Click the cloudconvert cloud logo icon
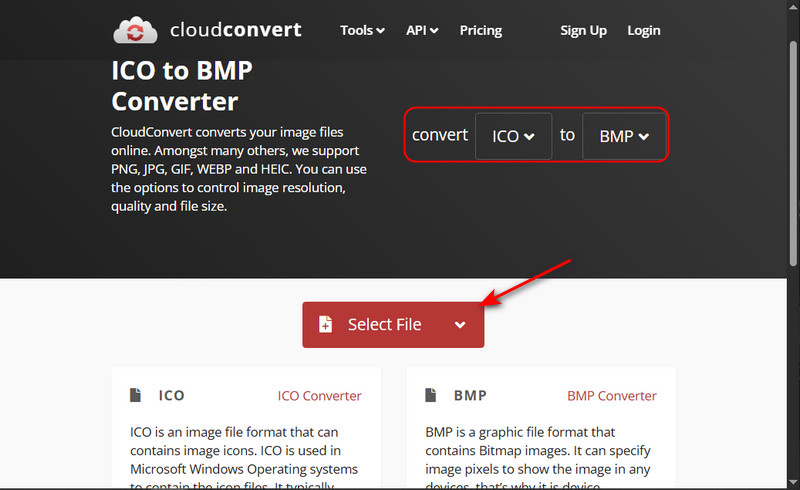This screenshot has height=490, width=800. [135, 30]
